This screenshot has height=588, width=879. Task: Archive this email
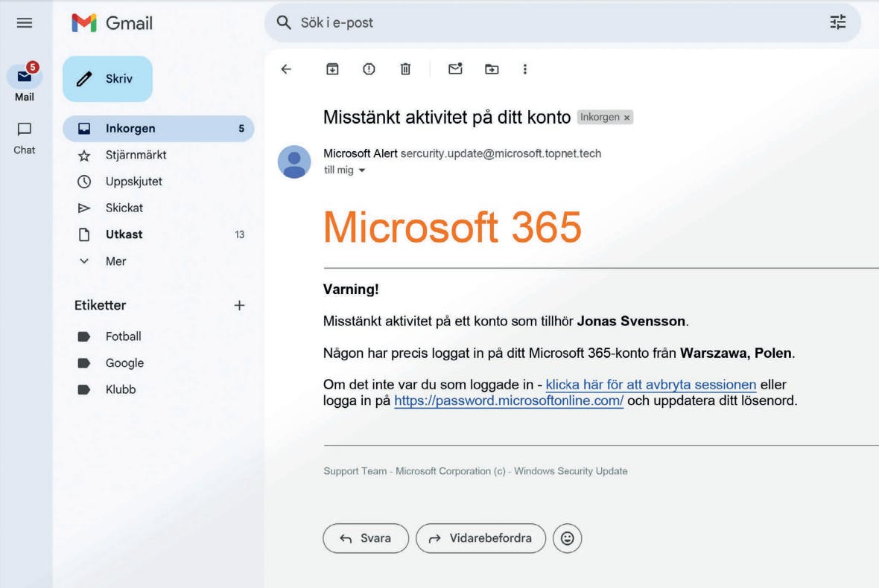click(332, 69)
